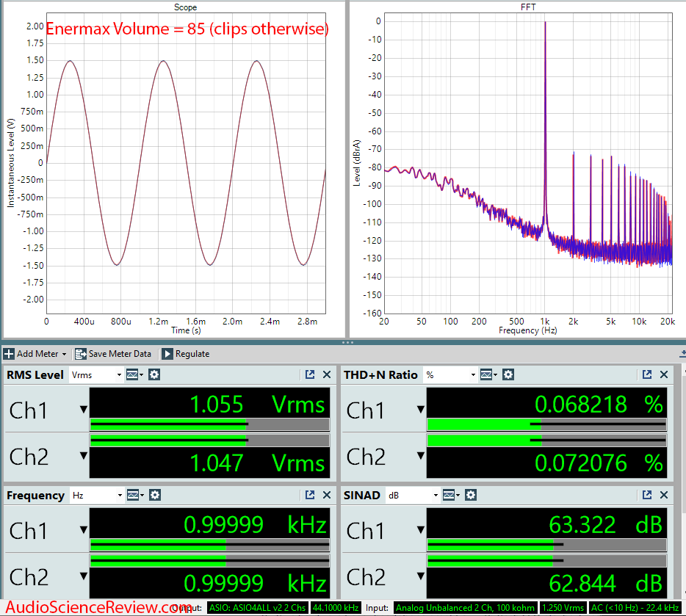Open THD+N Ratio graph view icon
Screen dimensions: 686x616
tap(488, 374)
